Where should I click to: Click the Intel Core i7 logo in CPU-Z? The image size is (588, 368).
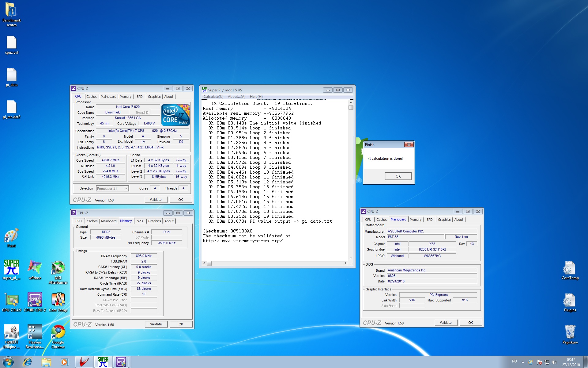tap(175, 115)
